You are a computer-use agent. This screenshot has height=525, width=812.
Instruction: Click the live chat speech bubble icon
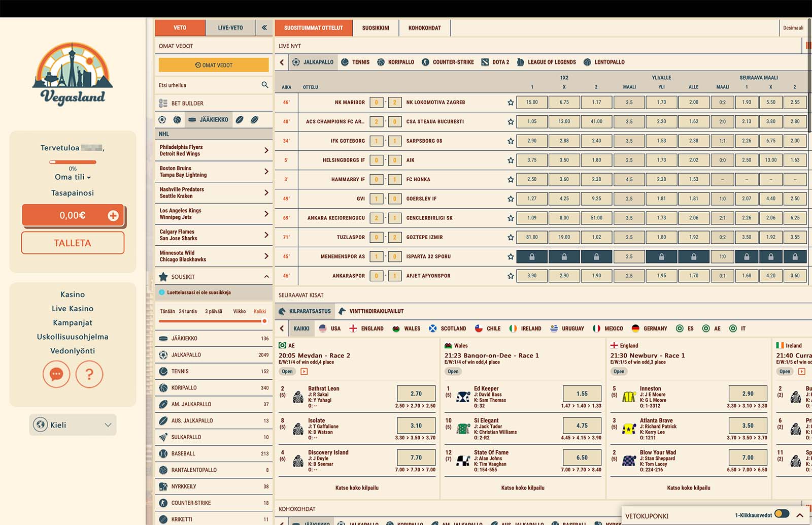click(x=56, y=374)
